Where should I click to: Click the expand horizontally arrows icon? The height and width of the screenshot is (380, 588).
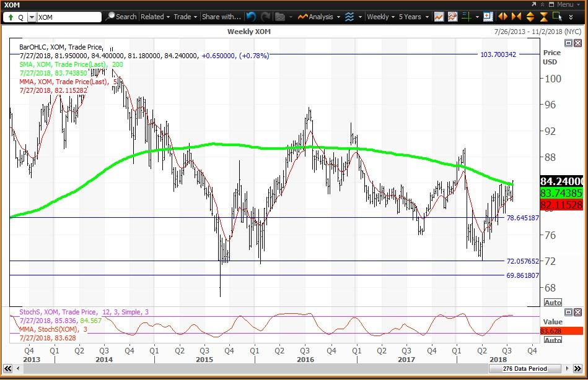tap(504, 17)
